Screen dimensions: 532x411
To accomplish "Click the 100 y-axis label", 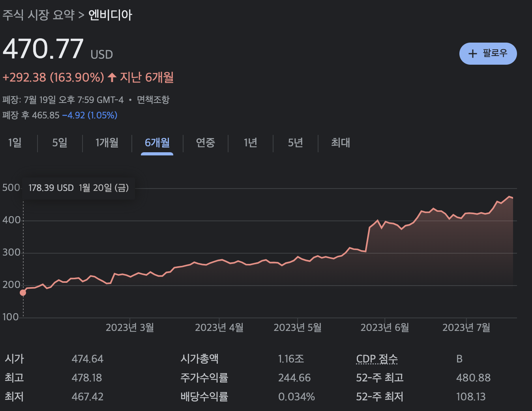I will click(x=10, y=317).
